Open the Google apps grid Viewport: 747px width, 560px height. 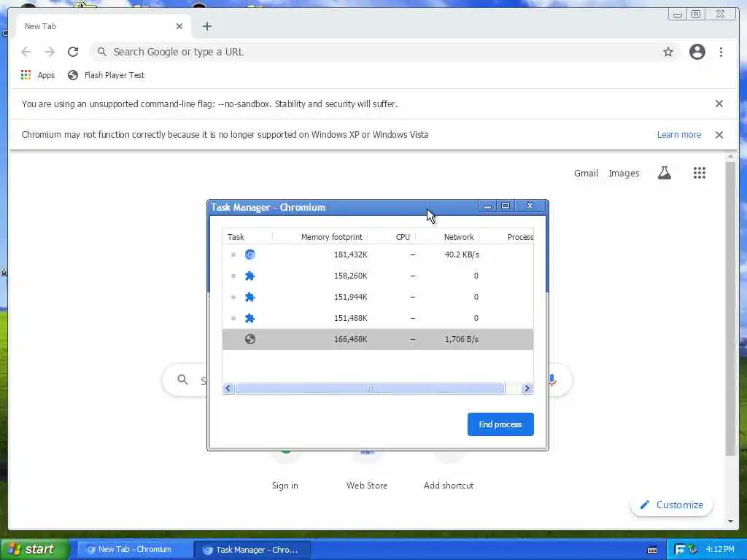(x=699, y=173)
